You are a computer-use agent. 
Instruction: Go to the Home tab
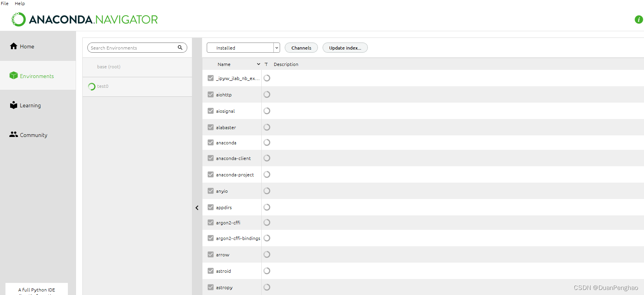[x=38, y=46]
